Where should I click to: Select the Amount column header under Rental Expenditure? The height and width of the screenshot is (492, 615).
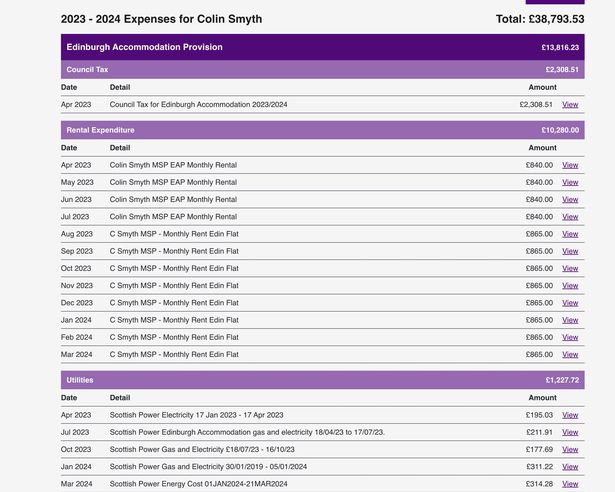click(x=542, y=148)
